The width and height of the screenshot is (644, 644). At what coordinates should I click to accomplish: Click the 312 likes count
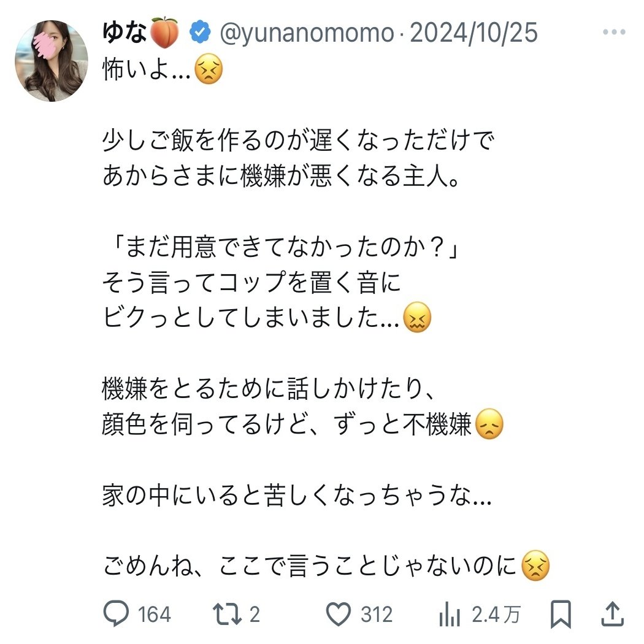click(x=376, y=615)
